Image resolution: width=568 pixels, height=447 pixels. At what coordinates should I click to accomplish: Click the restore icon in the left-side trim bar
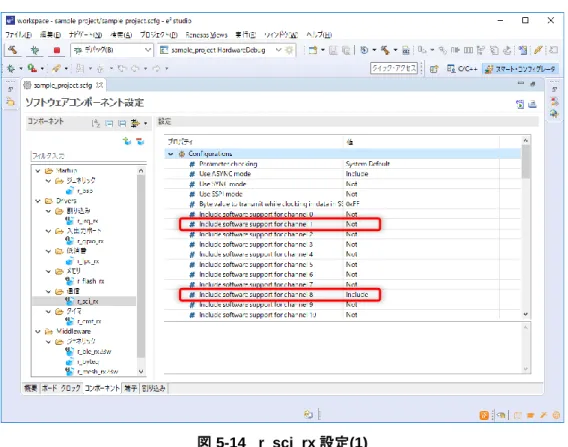pos(11,89)
